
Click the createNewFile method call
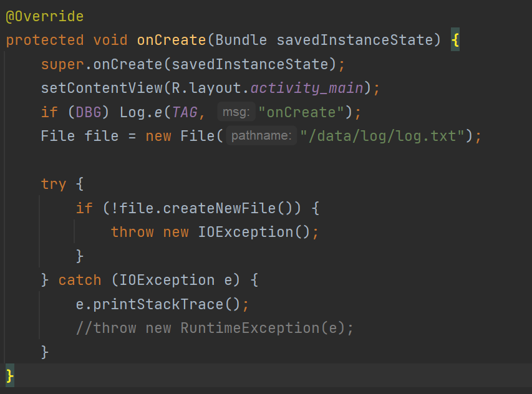pyautogui.click(x=219, y=208)
